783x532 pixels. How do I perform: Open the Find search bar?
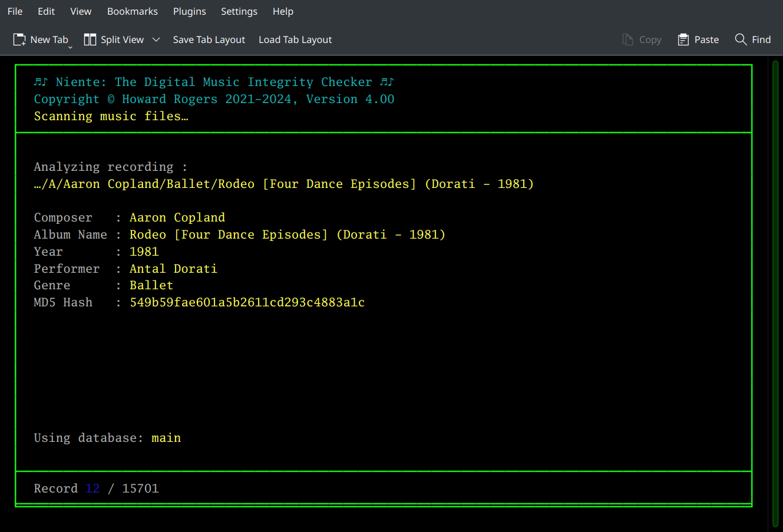point(752,39)
